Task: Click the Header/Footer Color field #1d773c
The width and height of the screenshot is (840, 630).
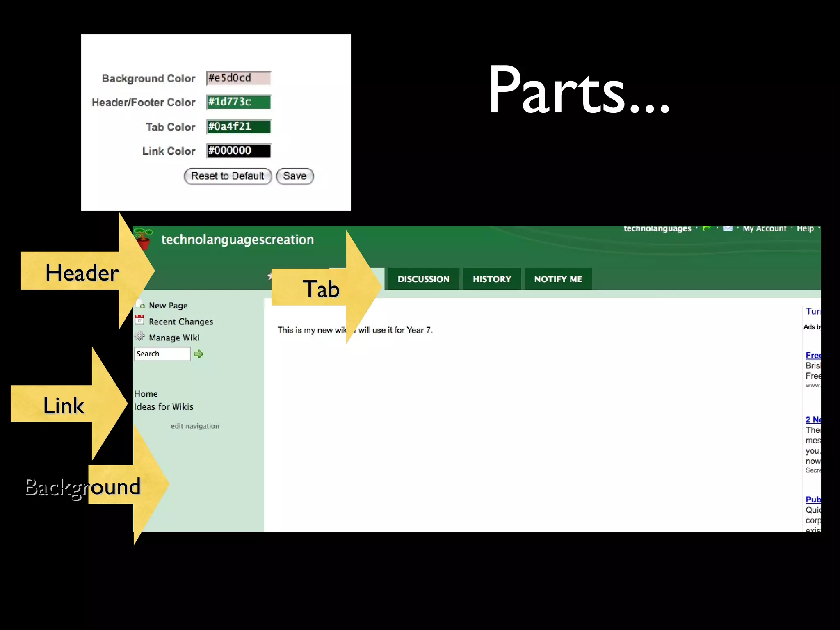Action: (238, 102)
